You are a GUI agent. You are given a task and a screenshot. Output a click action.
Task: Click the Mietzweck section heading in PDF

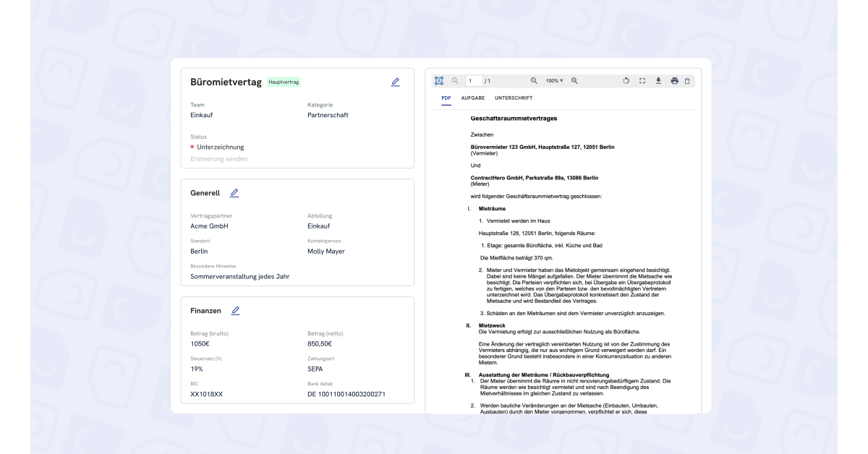pos(493,325)
